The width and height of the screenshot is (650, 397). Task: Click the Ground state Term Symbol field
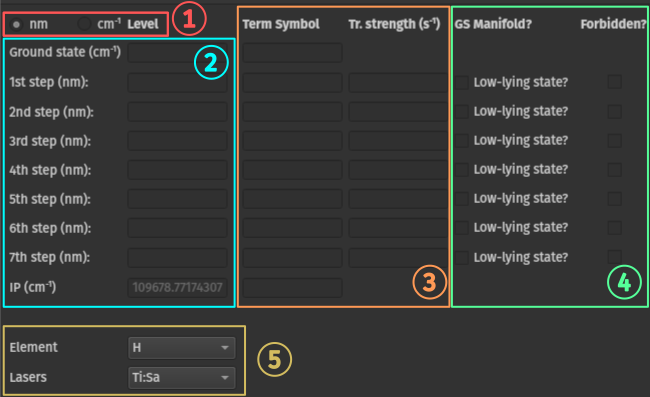[x=292, y=53]
